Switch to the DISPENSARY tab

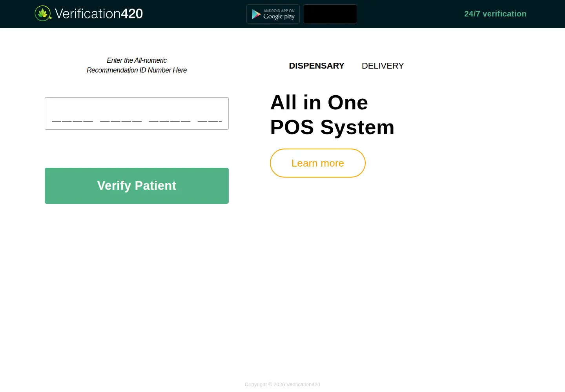click(x=317, y=66)
